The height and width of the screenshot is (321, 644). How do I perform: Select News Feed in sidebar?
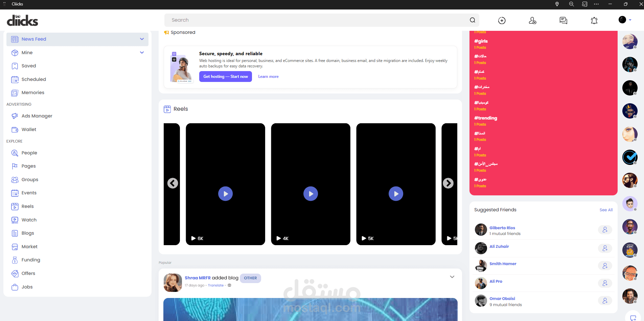77,39
